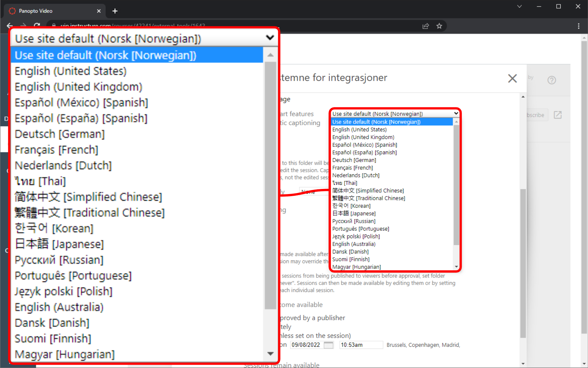Choose English (United Kingdom) in the dialog's language list
Screen dimensions: 588x368
tap(392, 137)
